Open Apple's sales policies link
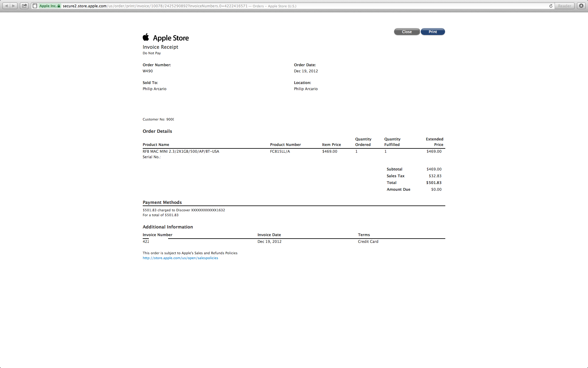The image size is (588, 368). tap(180, 258)
